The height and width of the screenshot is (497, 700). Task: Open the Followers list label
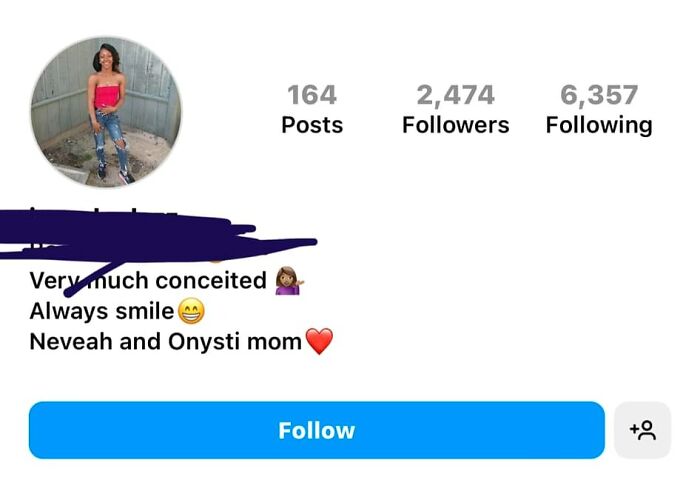tap(455, 125)
